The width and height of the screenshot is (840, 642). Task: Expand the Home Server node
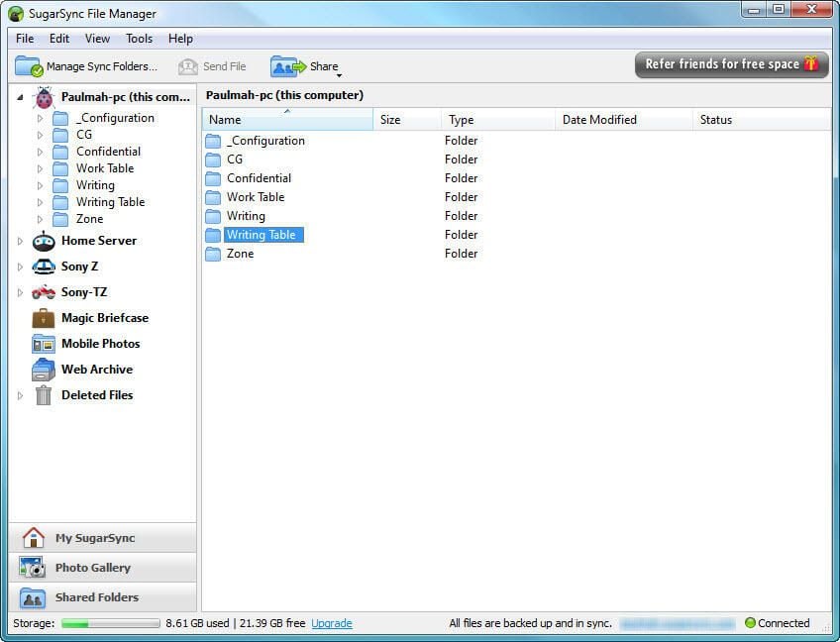pos(20,241)
